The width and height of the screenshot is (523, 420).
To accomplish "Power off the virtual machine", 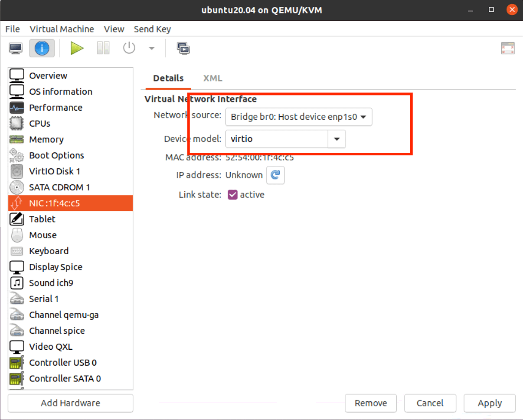I will point(129,48).
